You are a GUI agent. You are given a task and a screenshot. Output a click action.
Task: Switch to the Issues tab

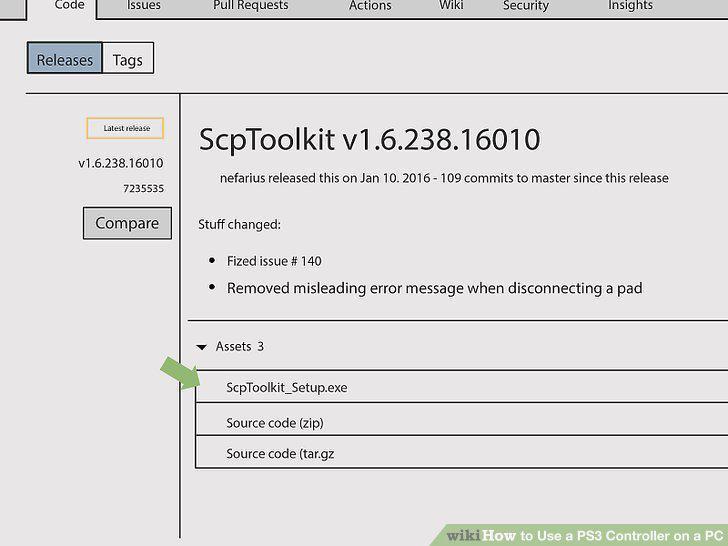[x=143, y=6]
